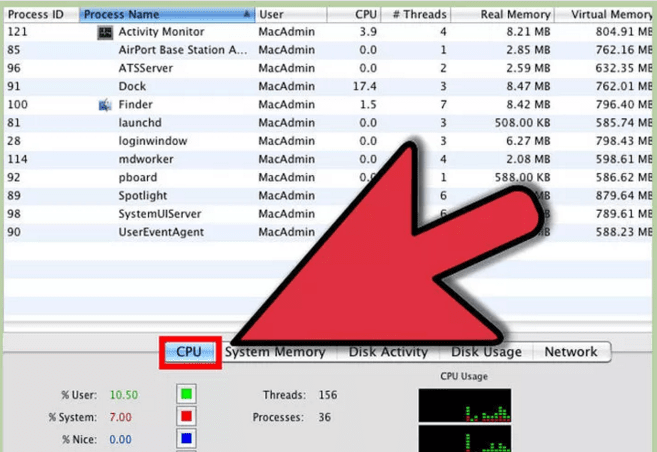Click the Processes count 36
Viewport: 657px width, 452px height.
coord(324,417)
